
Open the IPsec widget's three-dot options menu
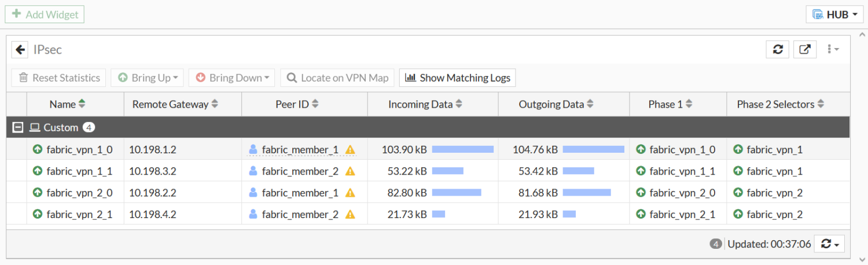click(x=833, y=50)
